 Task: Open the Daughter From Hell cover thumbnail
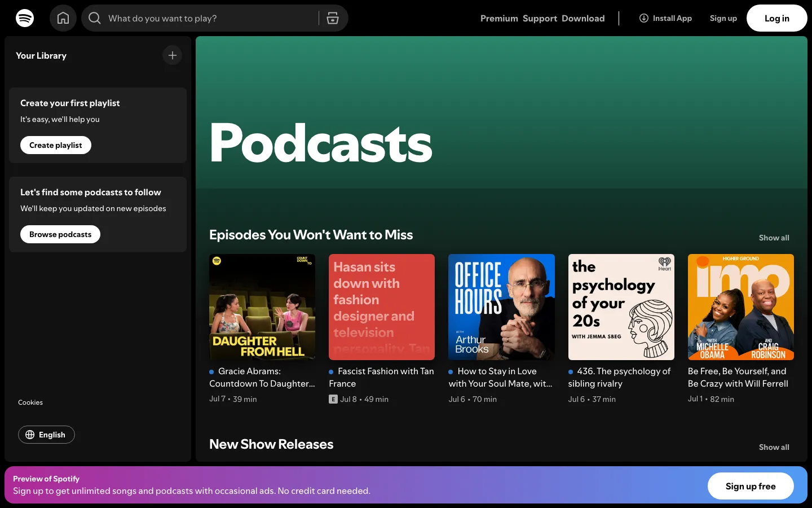click(262, 307)
